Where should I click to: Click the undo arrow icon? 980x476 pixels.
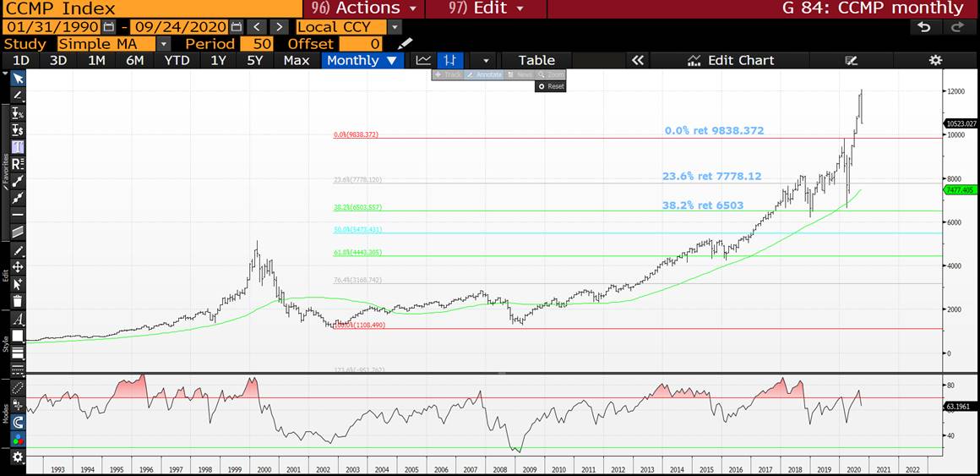point(924,27)
